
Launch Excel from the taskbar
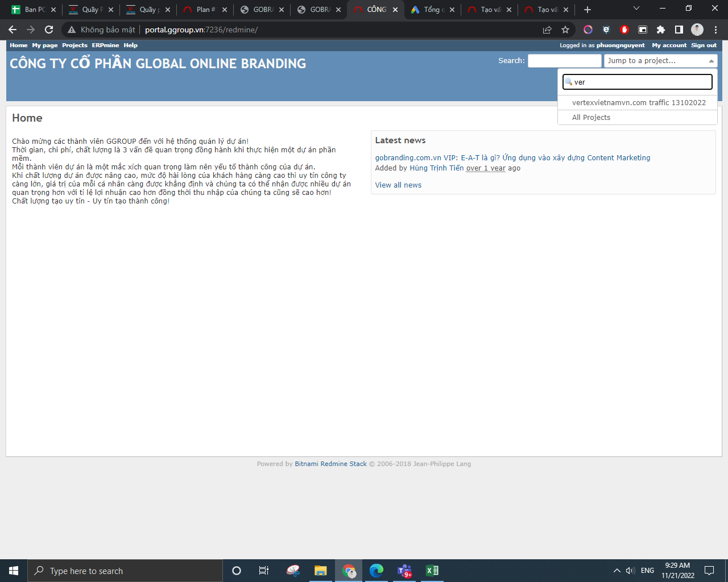point(432,571)
